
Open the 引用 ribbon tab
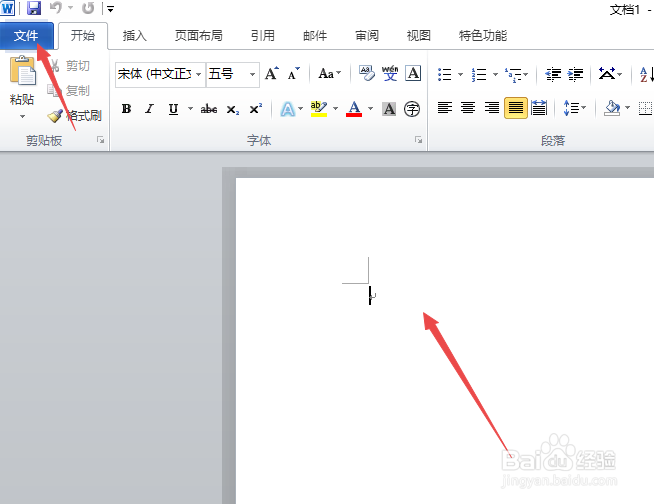click(x=263, y=36)
